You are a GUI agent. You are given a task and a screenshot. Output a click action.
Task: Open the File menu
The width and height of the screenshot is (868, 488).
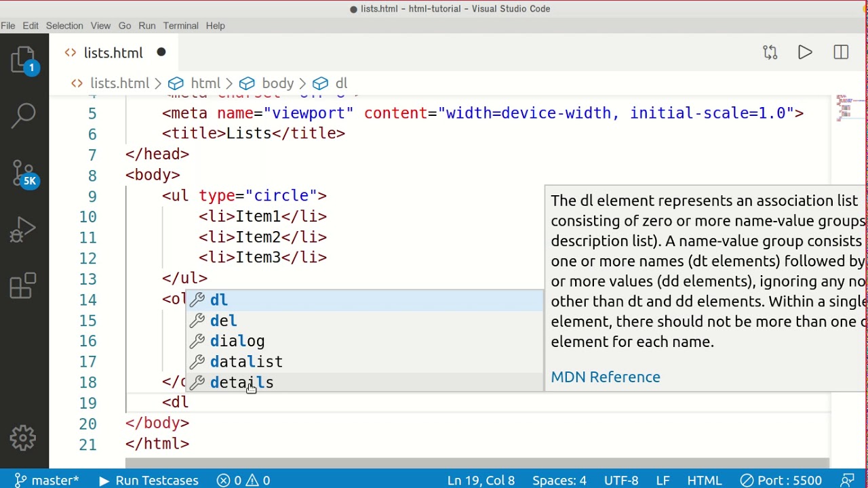(8, 26)
